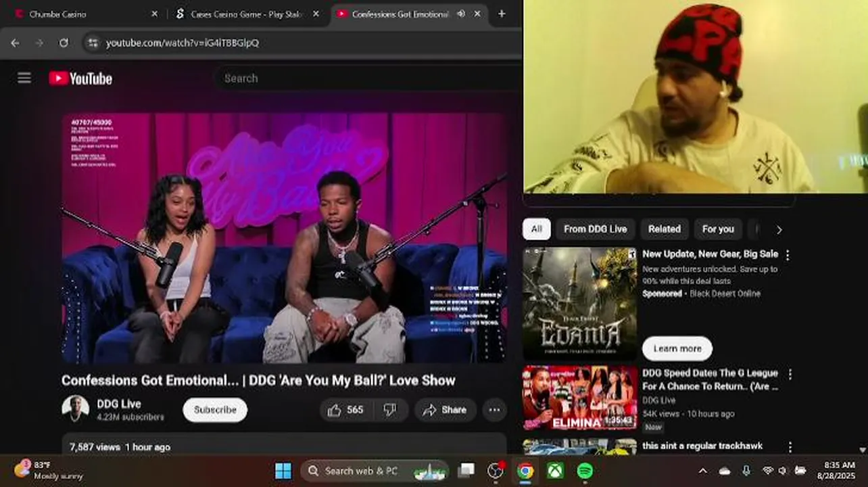Viewport: 868px width, 487px height.
Task: Select the Related filter chip
Action: 665,229
